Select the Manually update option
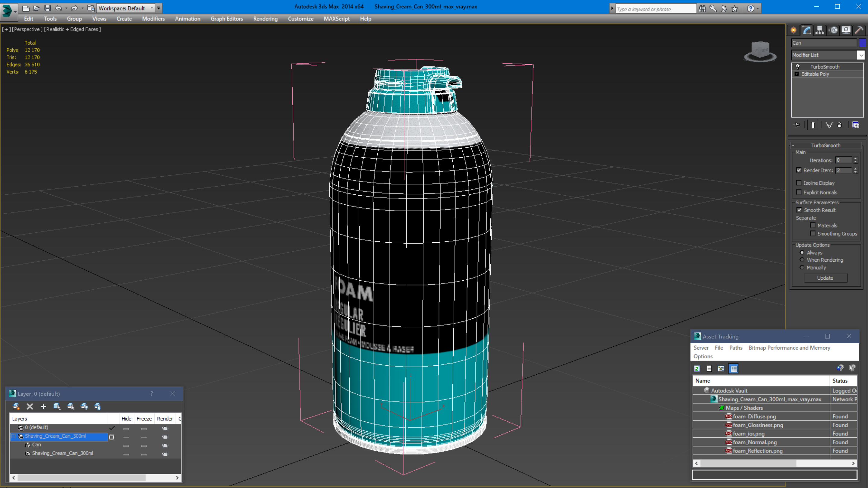The height and width of the screenshot is (488, 868). pyautogui.click(x=802, y=268)
